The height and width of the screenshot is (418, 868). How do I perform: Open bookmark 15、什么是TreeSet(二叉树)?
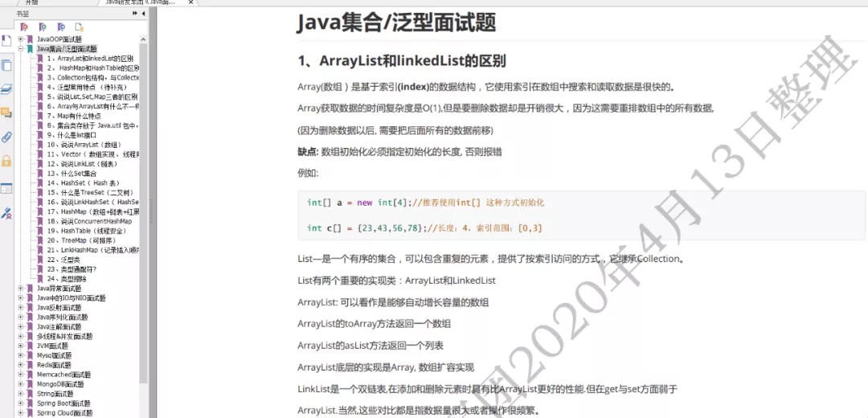pyautogui.click(x=88, y=192)
